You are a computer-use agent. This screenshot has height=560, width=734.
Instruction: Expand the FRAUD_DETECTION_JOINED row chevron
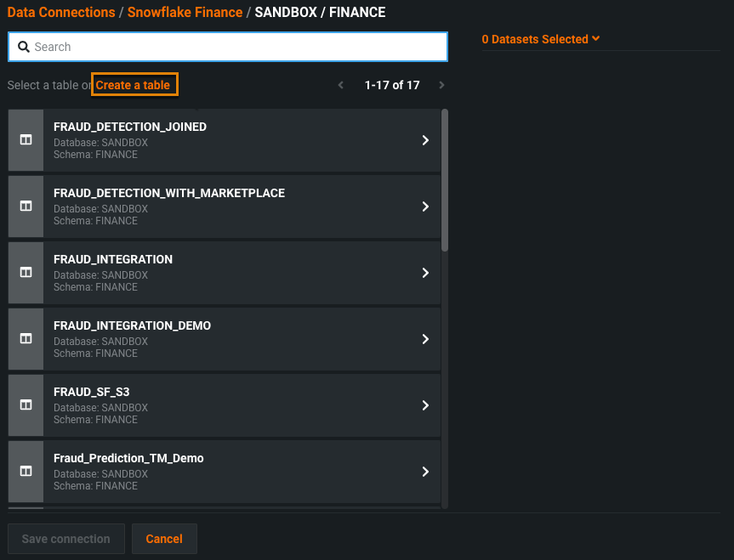425,140
